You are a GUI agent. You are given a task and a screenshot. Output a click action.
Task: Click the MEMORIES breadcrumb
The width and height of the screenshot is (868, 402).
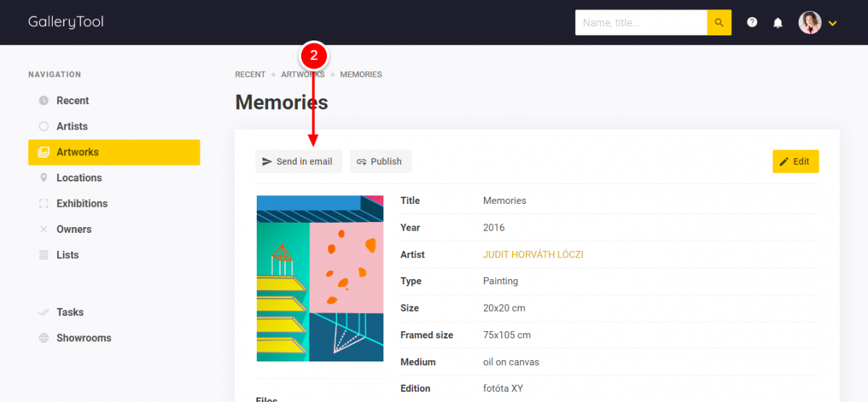[x=361, y=74]
